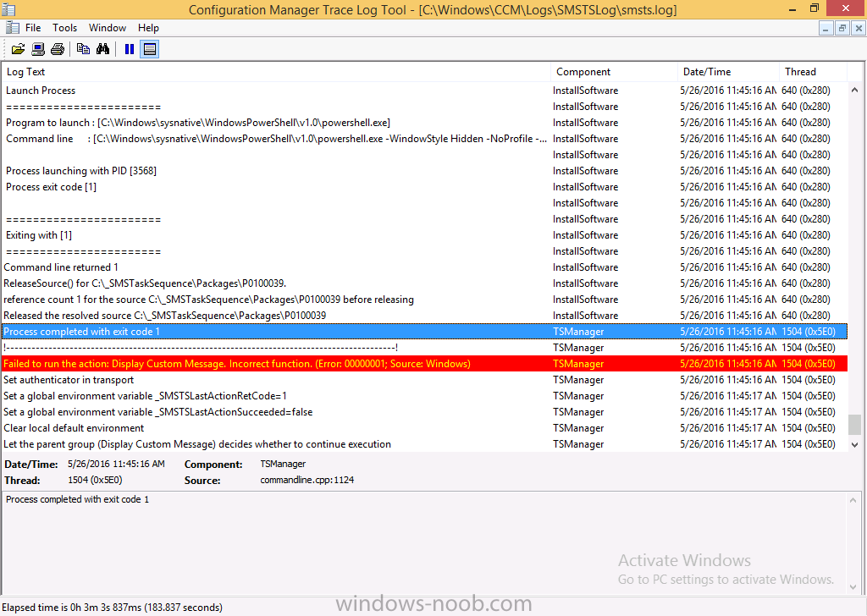Screen dimensions: 867x616
Task: Select the 'Process exit code [1]' row
Action: [x=425, y=187]
